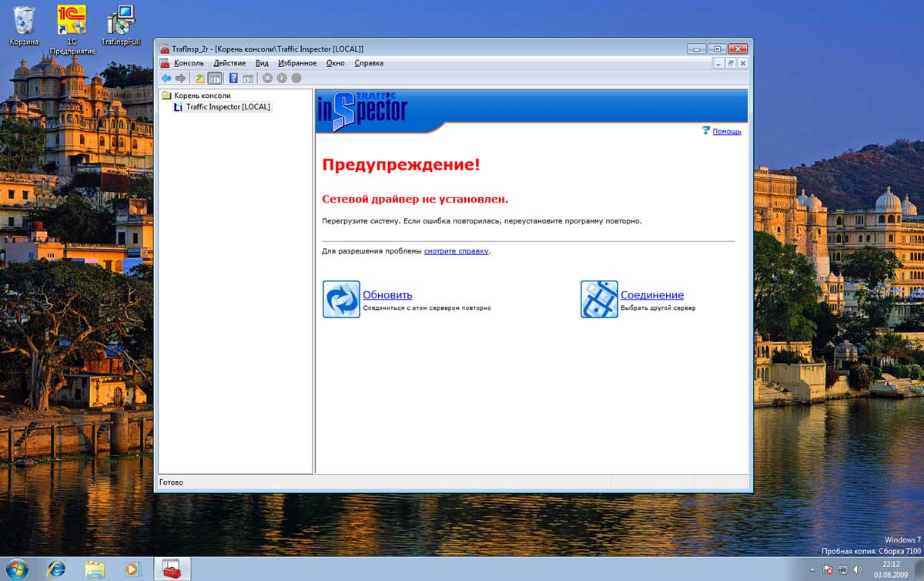Image resolution: width=924 pixels, height=581 pixels.
Task: Open Windows Explorer from the taskbar
Action: [x=95, y=569]
